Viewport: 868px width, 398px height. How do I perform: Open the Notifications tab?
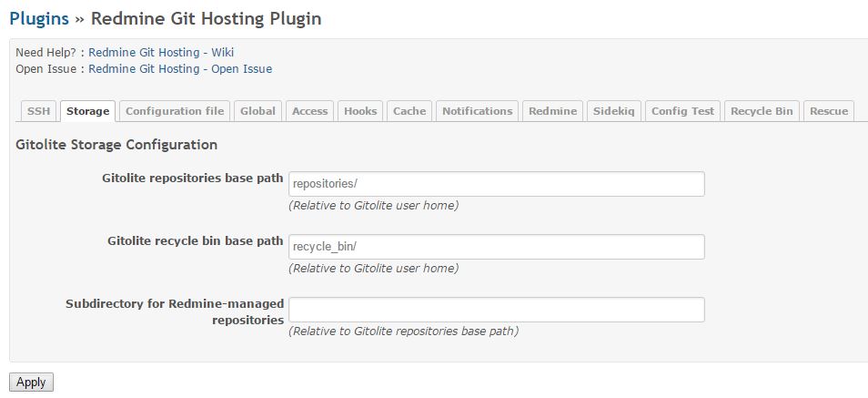(x=477, y=111)
